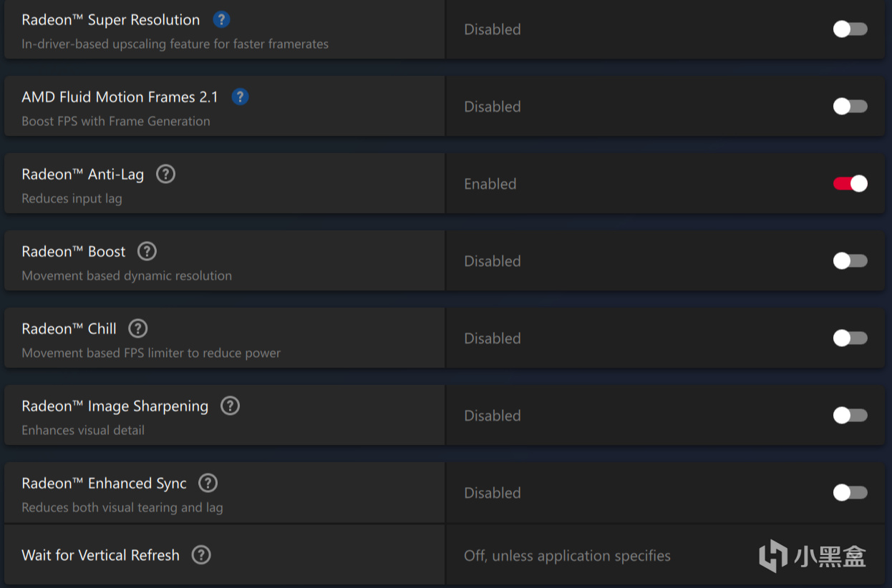Show help tooltip for Radeon Boost
This screenshot has width=892, height=588.
coord(147,251)
